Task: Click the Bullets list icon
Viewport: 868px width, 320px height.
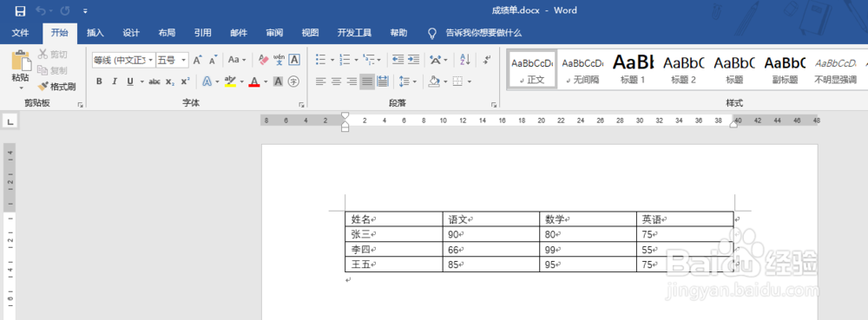Action: [321, 60]
